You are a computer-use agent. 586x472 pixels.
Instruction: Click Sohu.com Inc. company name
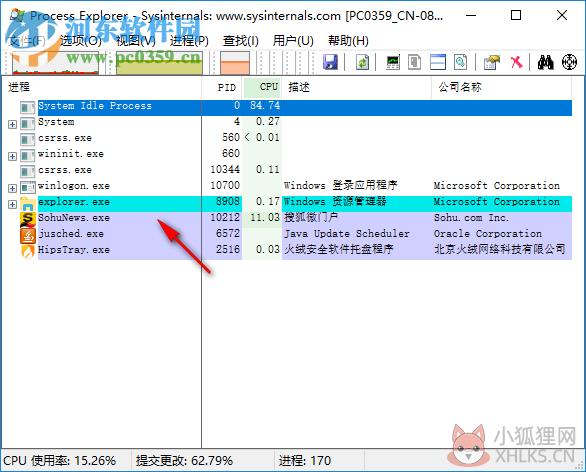[x=471, y=218]
